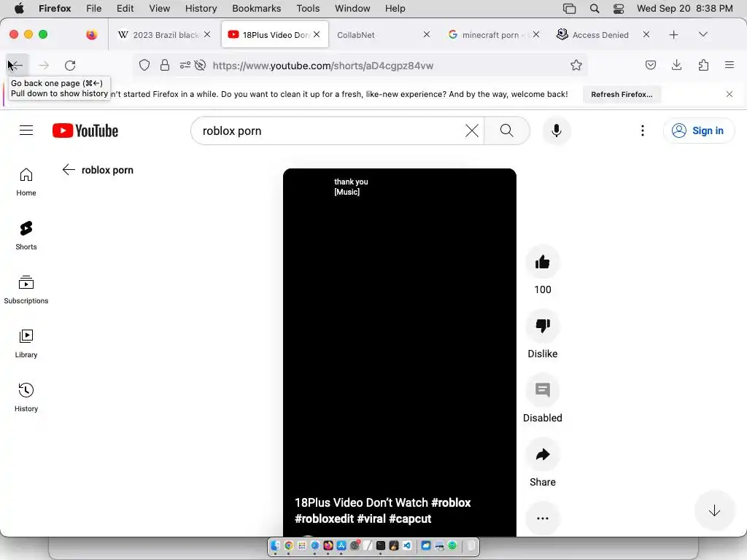This screenshot has height=560, width=747.
Task: Open Shorts in the sidebar
Action: [26, 236]
